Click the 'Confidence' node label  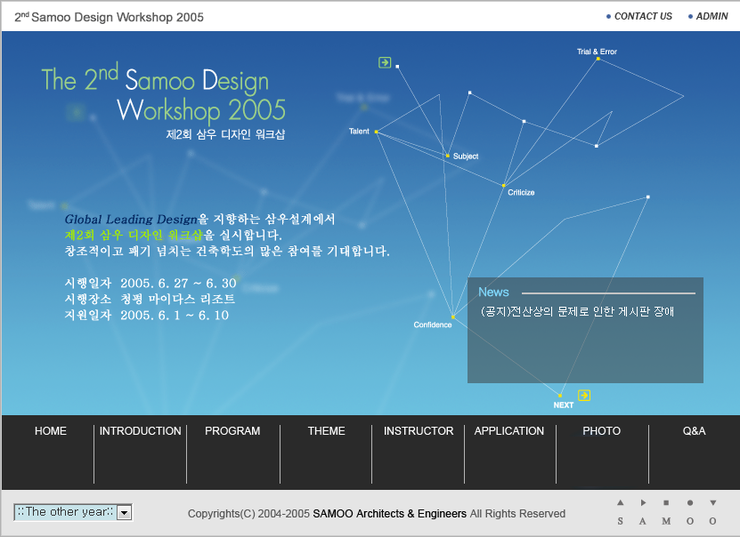[x=433, y=325]
